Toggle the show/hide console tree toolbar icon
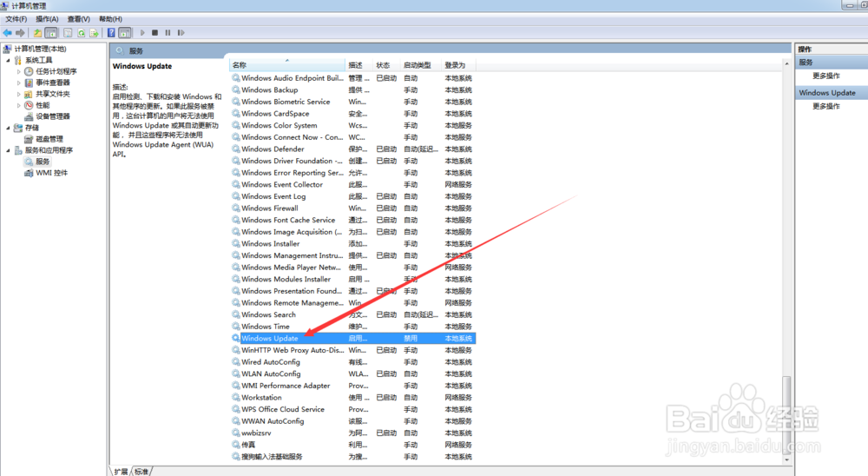This screenshot has height=476, width=868. [51, 33]
